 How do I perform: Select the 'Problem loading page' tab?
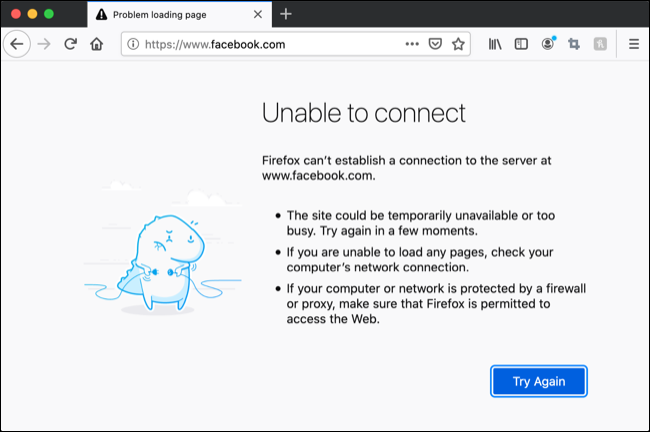pos(170,15)
